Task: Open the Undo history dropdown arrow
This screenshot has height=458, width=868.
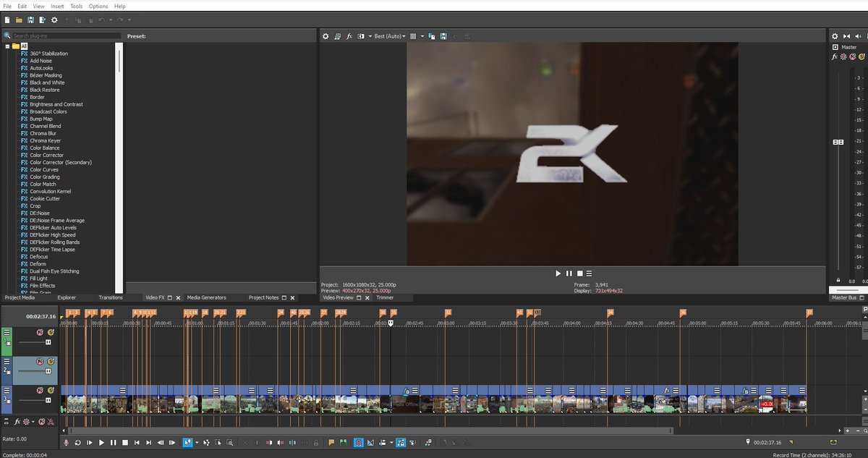Action: (111, 20)
